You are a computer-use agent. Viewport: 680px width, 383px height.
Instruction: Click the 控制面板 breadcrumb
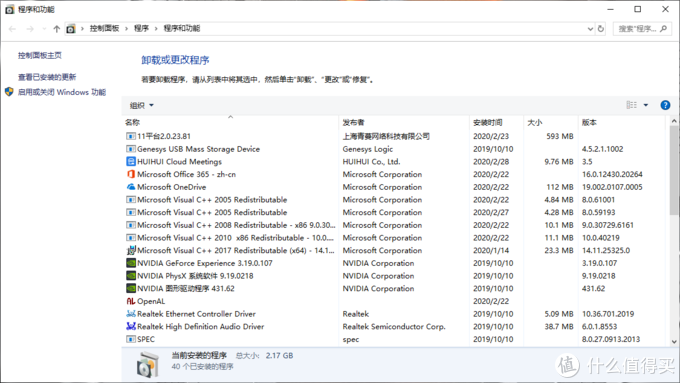[105, 28]
